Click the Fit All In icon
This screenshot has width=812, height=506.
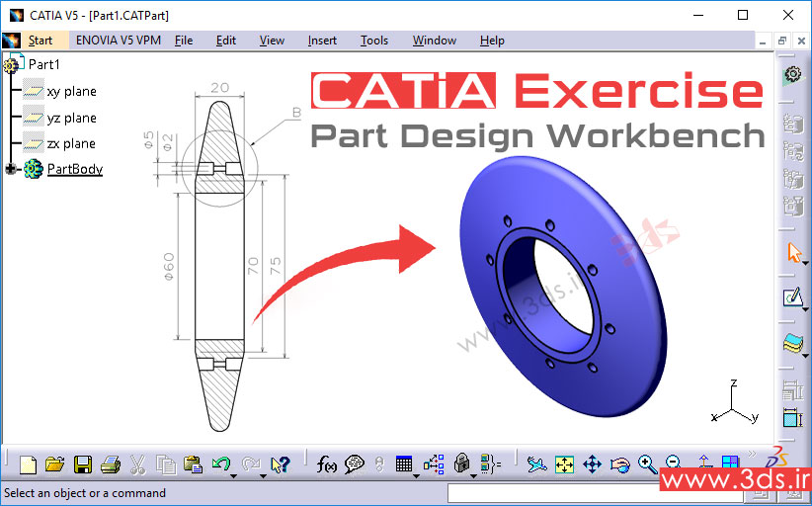[564, 464]
